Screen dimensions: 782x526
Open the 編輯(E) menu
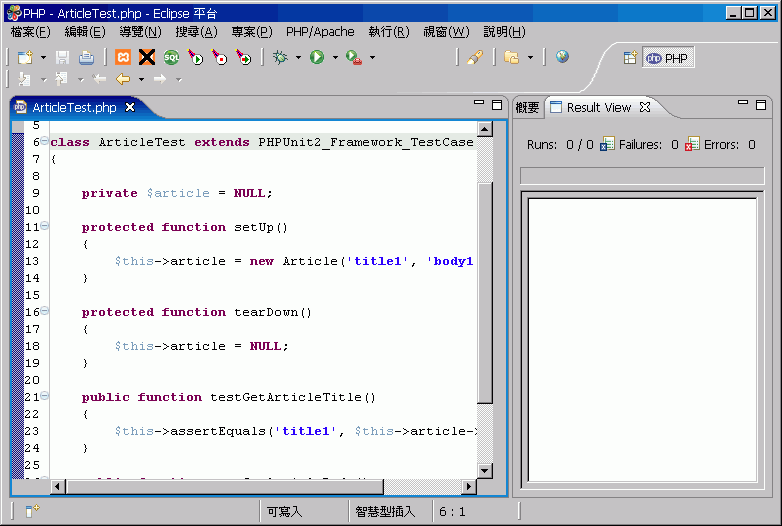pos(85,32)
